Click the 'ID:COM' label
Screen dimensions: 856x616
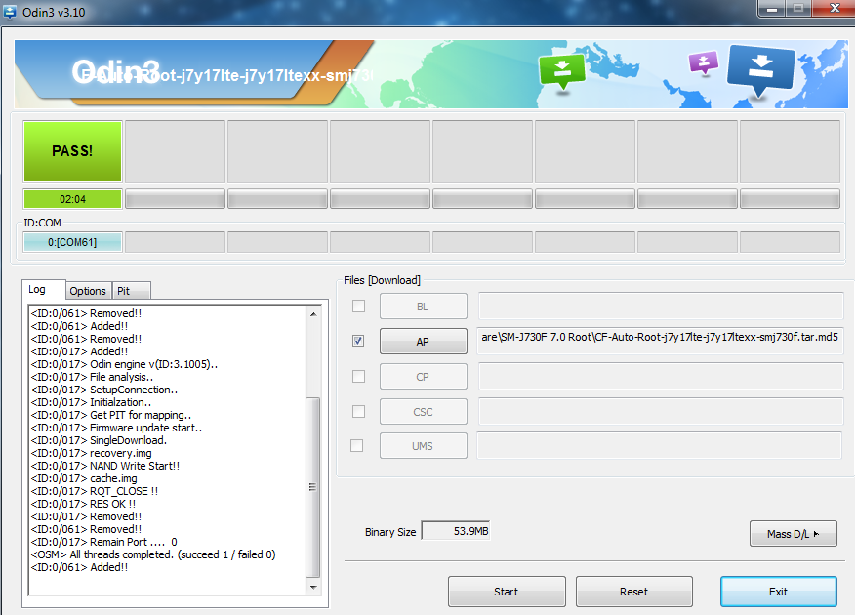(43, 223)
